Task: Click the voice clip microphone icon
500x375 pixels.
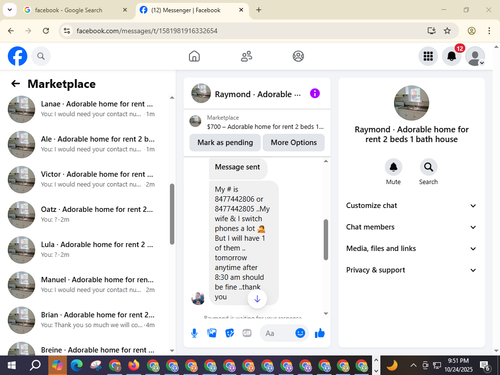Action: tap(194, 333)
